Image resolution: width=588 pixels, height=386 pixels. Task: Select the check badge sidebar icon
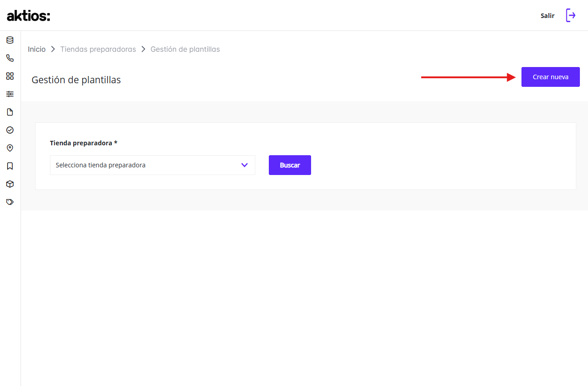point(10,130)
